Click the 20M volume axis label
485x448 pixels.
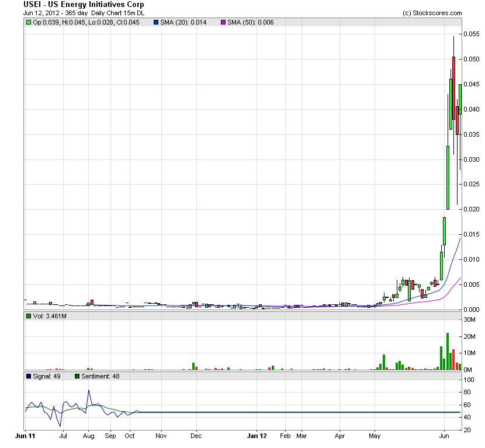pos(470,336)
